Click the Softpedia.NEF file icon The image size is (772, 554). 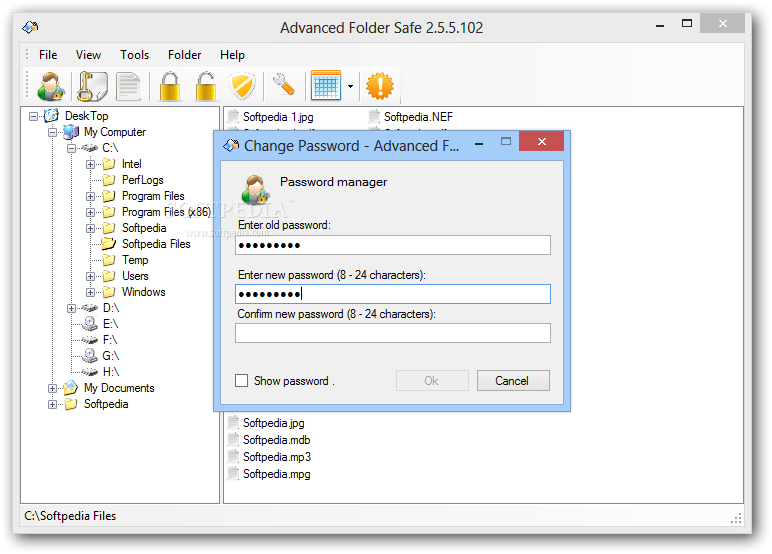point(374,117)
